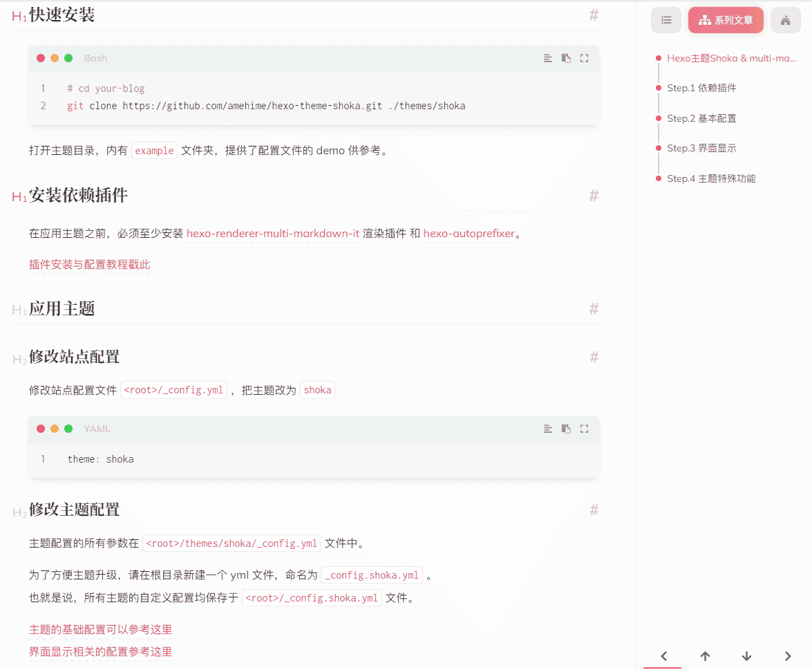
Task: Click red dot in Bash code block header
Action: click(x=41, y=58)
